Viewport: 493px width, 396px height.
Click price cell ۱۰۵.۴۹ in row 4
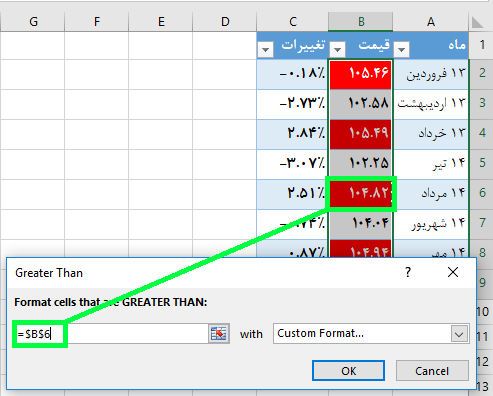pos(361,134)
